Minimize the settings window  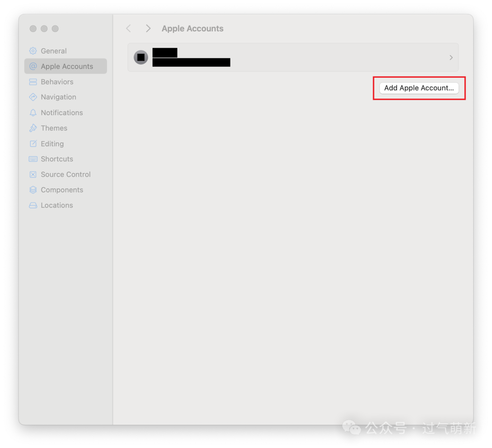tap(44, 29)
